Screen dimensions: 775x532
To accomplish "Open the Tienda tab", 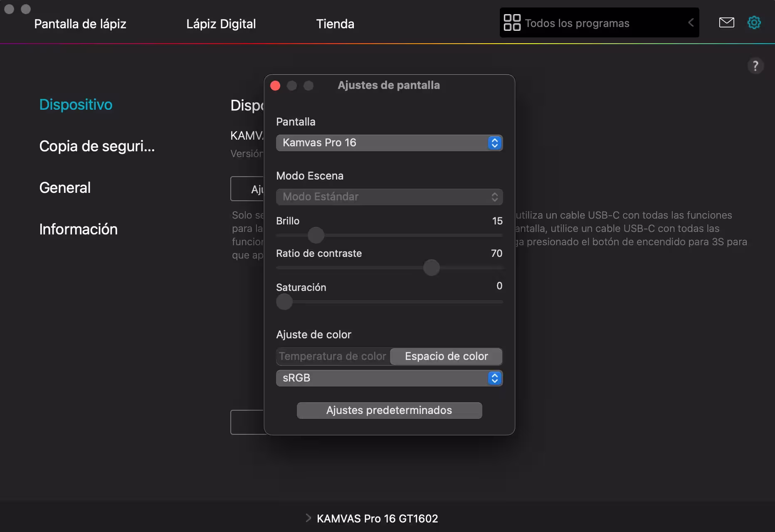I will point(335,24).
